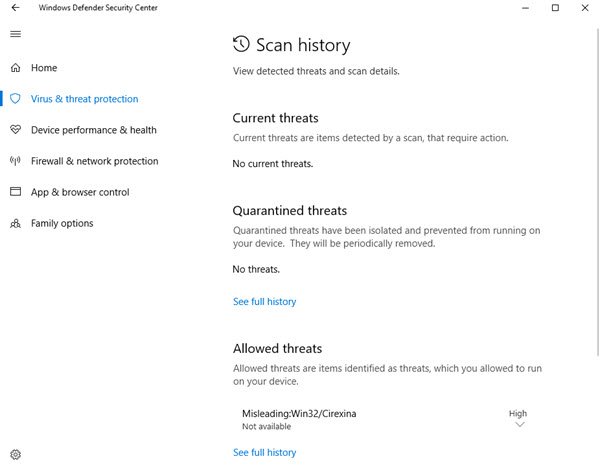
Task: See full history of quarantined threats
Action: click(x=264, y=301)
